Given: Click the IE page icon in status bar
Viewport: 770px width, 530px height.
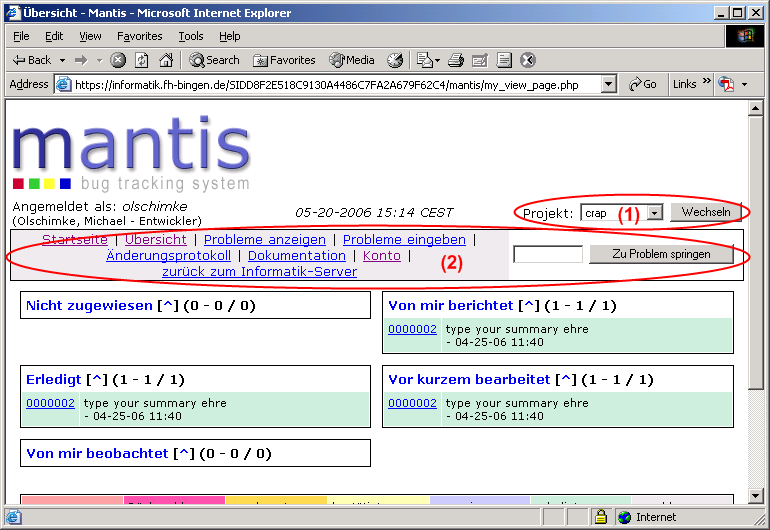Looking at the screenshot, I should pyautogui.click(x=13, y=517).
